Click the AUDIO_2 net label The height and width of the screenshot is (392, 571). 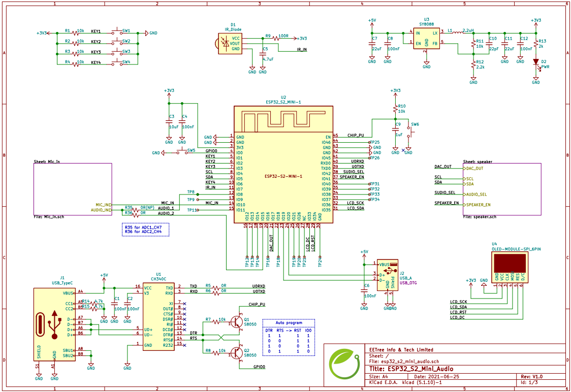[166, 213]
